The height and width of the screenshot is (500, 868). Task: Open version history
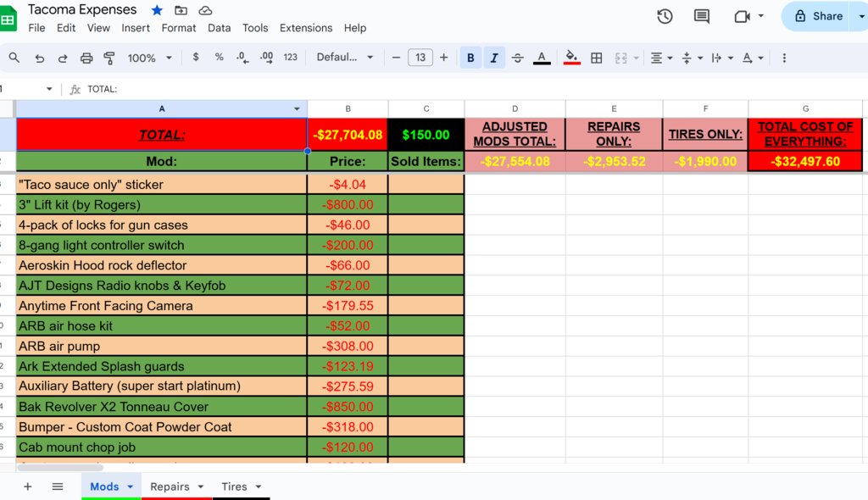click(665, 16)
